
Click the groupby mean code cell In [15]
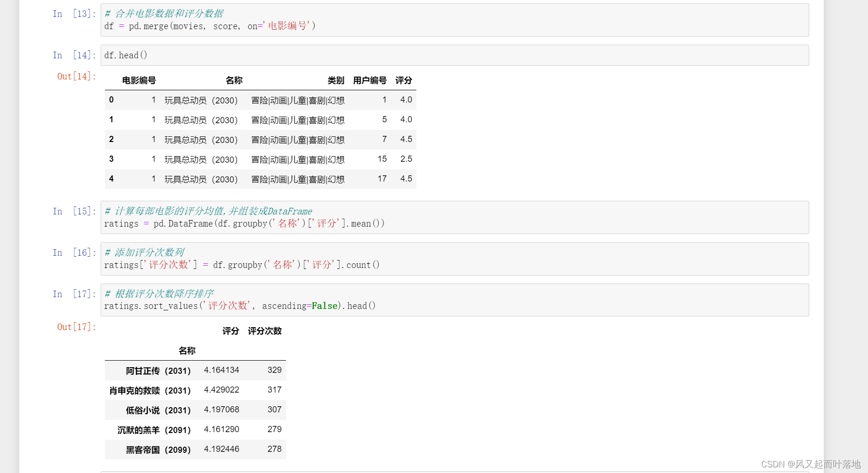pos(454,218)
